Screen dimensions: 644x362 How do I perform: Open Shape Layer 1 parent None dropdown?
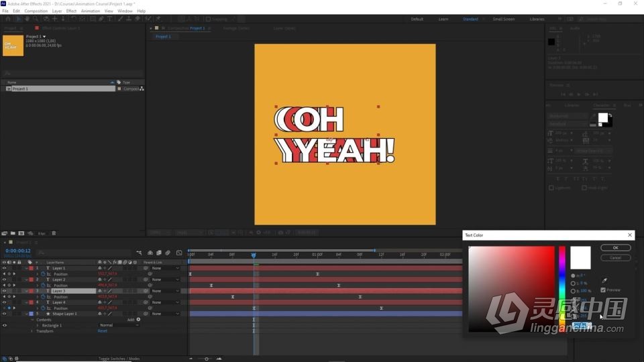point(165,314)
